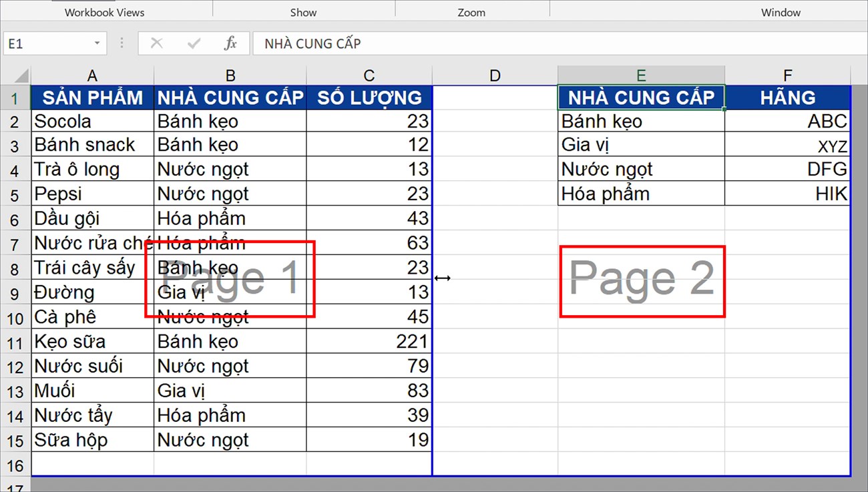
Task: Select row 1 header
Action: 15,98
